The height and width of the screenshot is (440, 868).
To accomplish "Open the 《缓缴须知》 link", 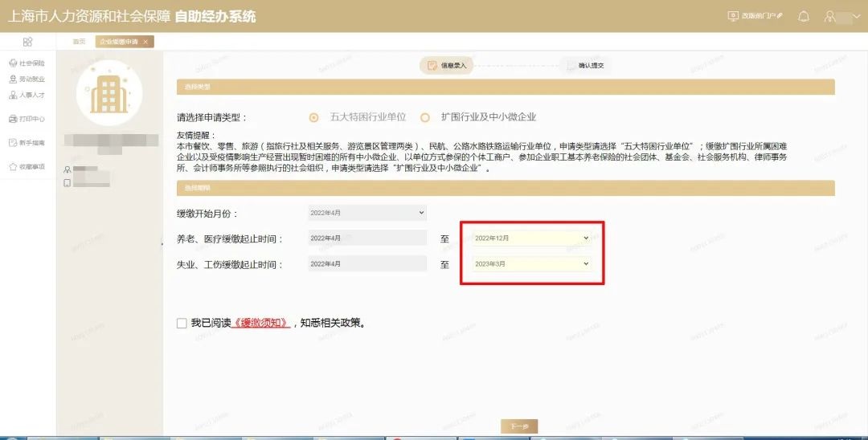I will 261,324.
